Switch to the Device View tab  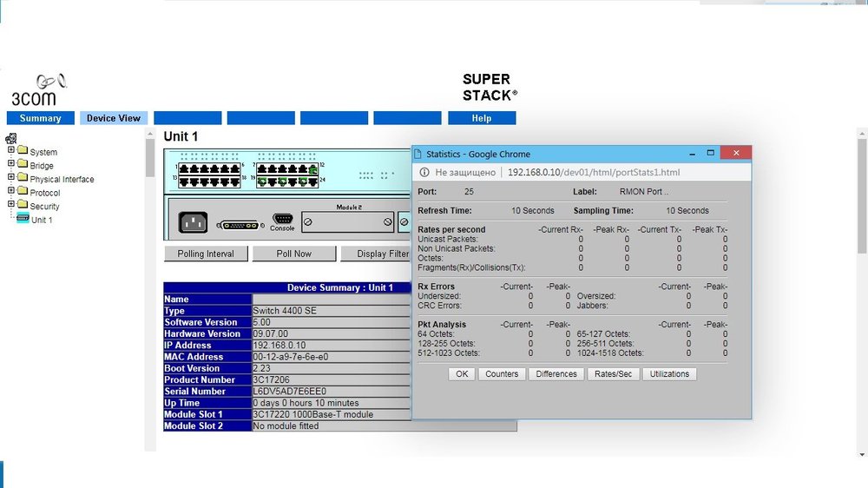pyautogui.click(x=114, y=118)
